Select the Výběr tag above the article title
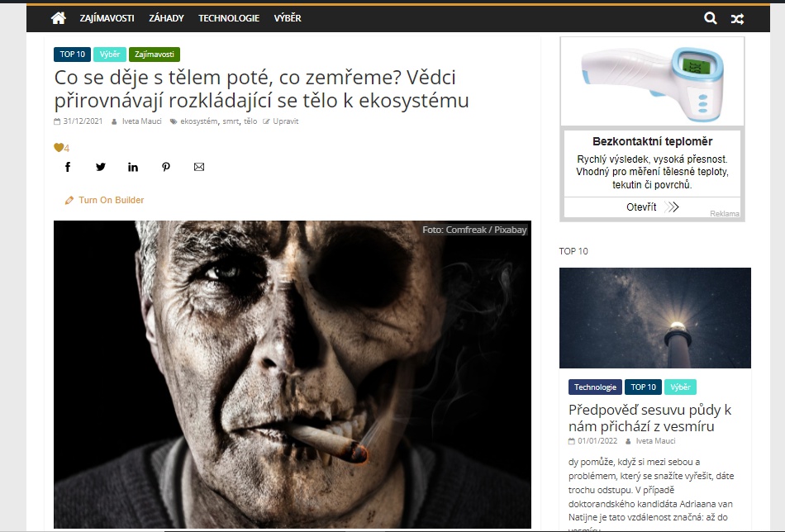The height and width of the screenshot is (532, 785). pos(110,54)
